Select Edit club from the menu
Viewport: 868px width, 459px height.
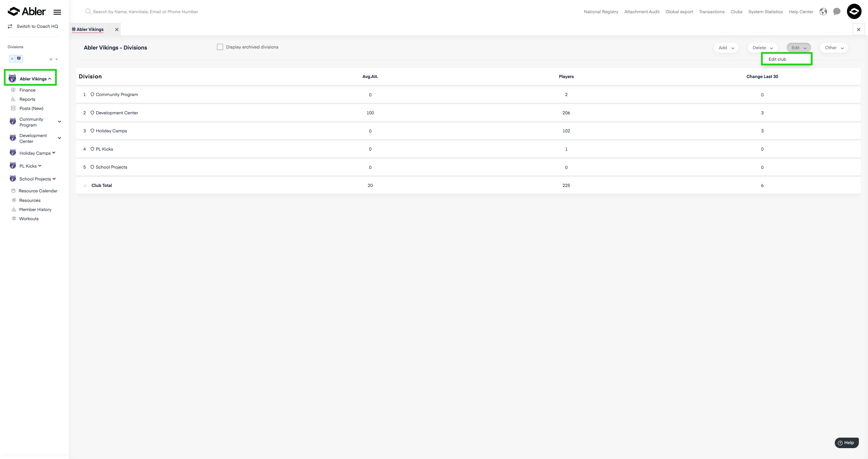tap(777, 59)
